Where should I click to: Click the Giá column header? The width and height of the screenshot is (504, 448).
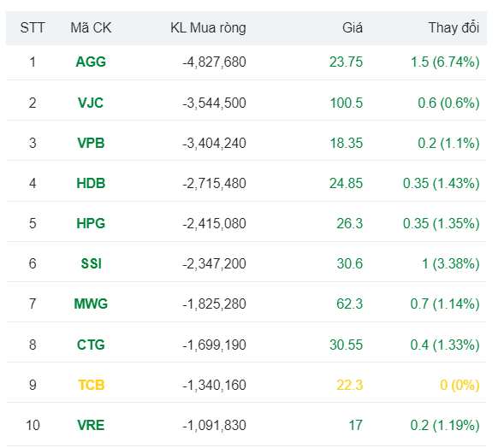point(353,28)
